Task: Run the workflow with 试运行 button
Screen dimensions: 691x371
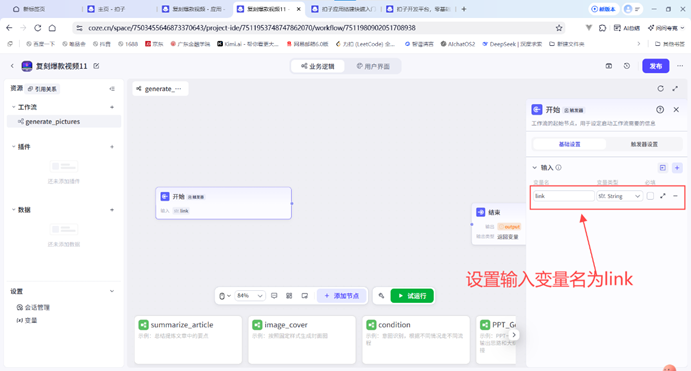Action: click(412, 296)
